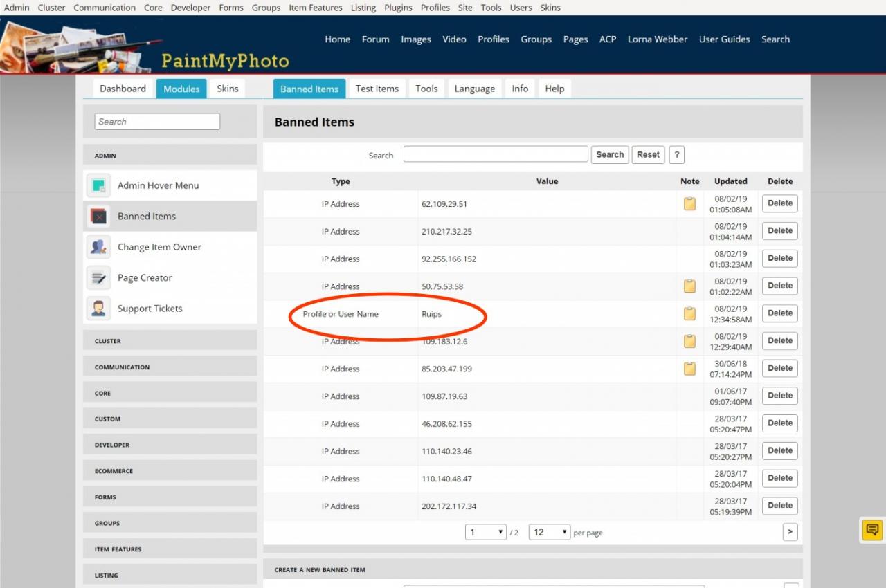Click the note icon in the Ruips row
The height and width of the screenshot is (588, 886).
coord(689,314)
